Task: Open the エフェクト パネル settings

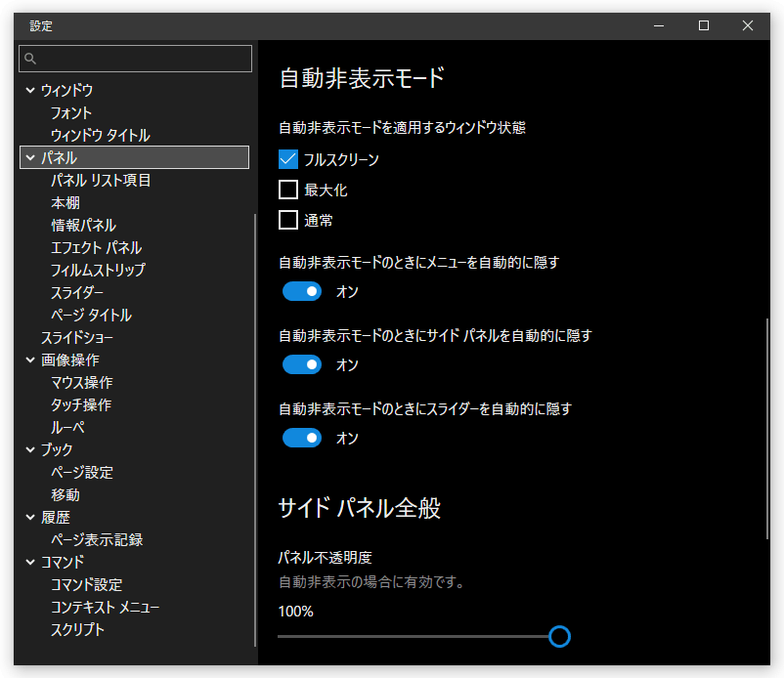Action: pyautogui.click(x=96, y=248)
